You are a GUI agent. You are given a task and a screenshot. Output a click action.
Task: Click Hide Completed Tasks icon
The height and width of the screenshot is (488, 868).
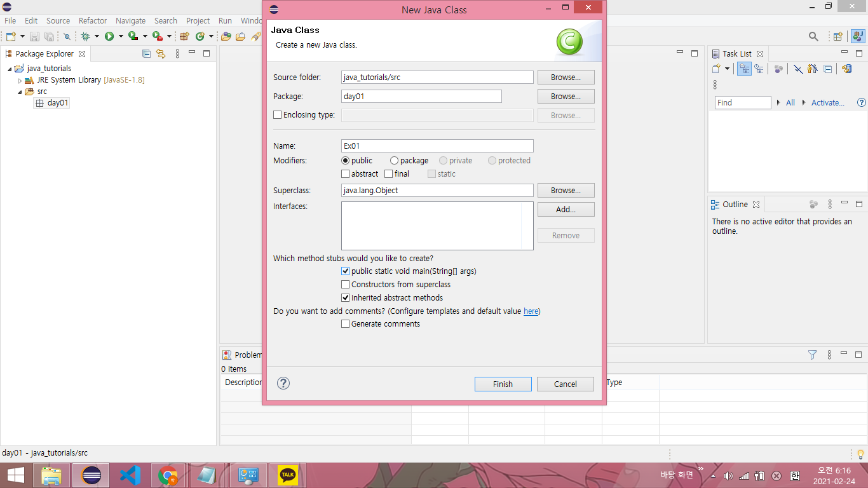pyautogui.click(x=797, y=69)
